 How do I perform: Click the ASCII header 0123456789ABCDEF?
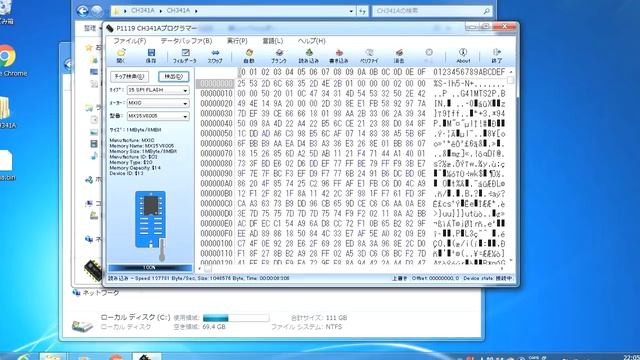(469, 72)
